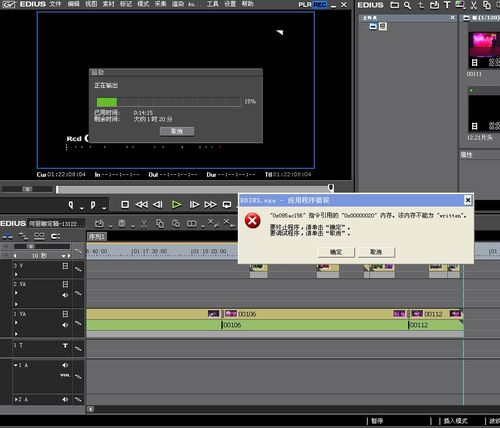Mute audio on track 1 VA
The width and height of the screenshot is (500, 428).
tap(65, 325)
